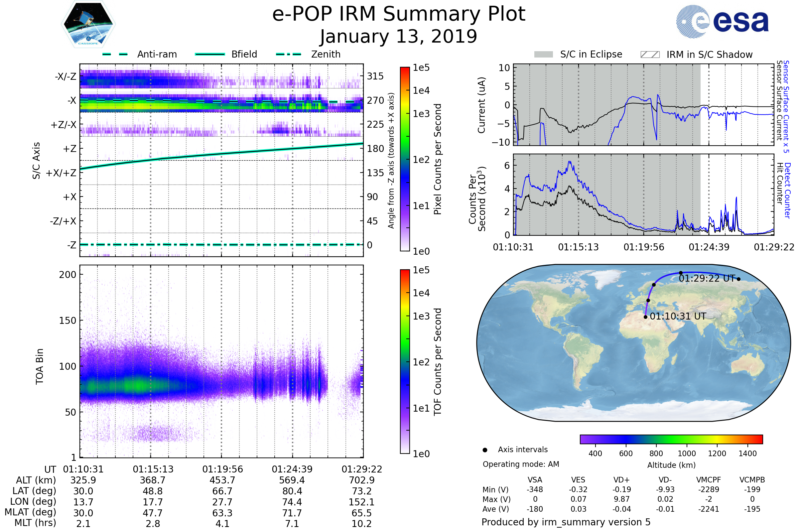Click the TOF Counts per Second colorbar

pos(405,361)
